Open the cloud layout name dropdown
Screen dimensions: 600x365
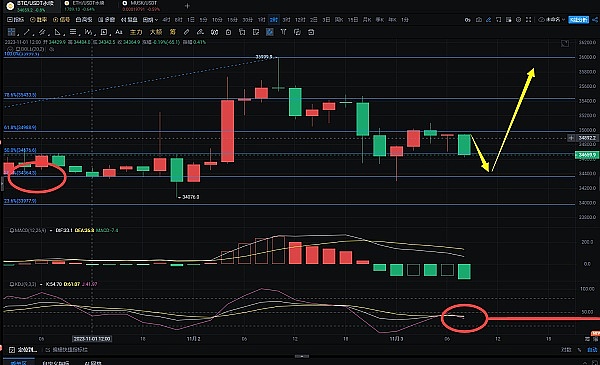(552, 20)
